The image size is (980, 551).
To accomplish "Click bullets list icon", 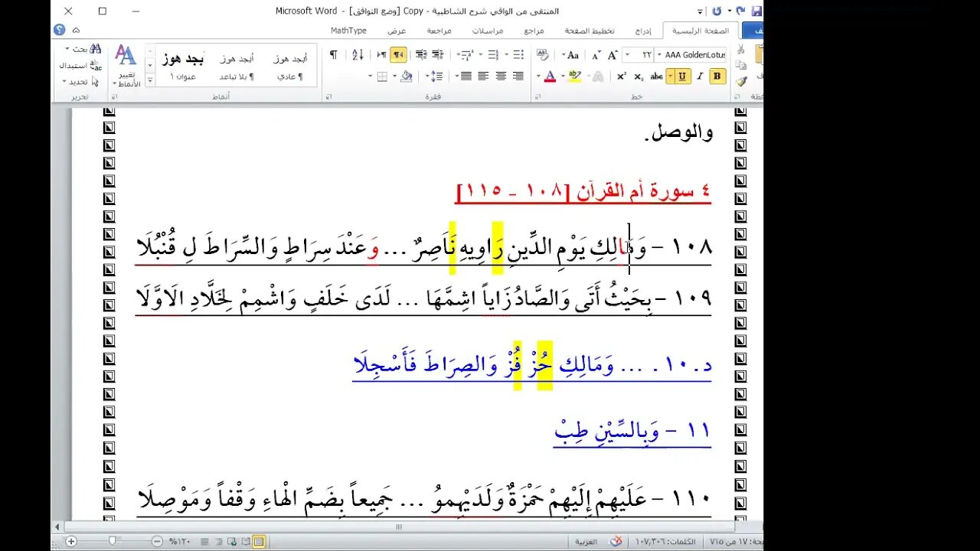I will [x=518, y=55].
